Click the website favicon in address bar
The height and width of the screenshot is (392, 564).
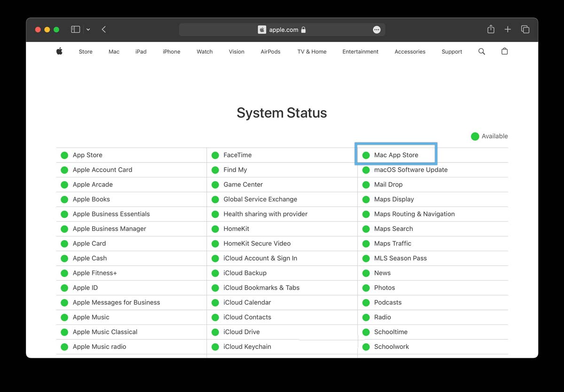(x=262, y=30)
